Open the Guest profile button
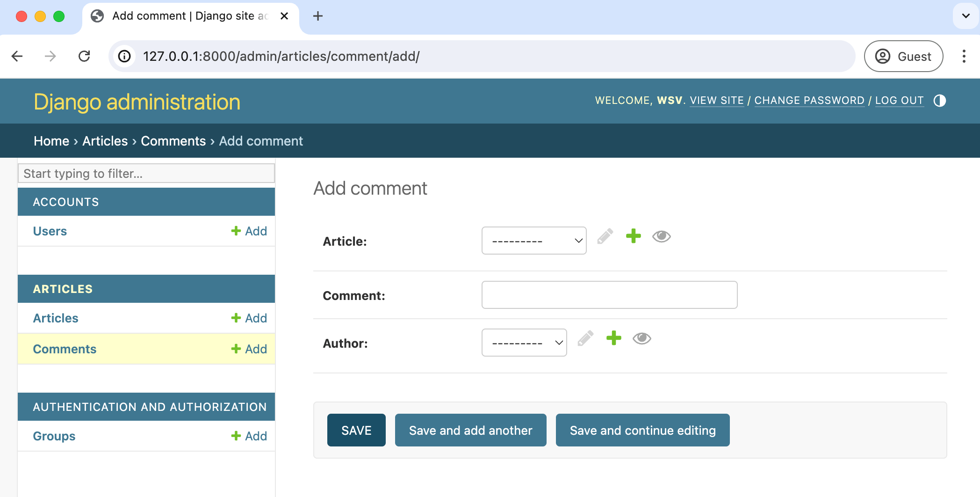 [903, 56]
